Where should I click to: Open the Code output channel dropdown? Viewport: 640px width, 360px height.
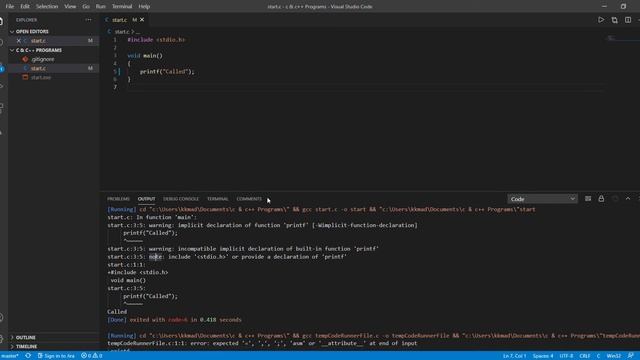click(x=542, y=199)
